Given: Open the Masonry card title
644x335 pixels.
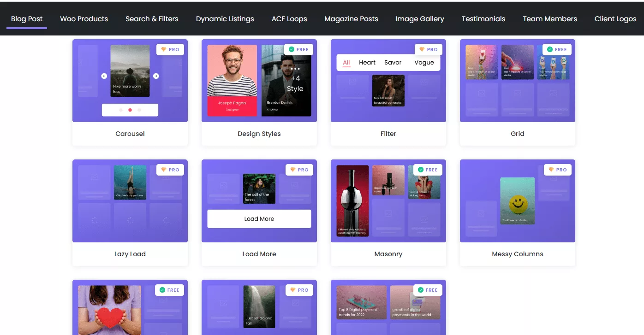Looking at the screenshot, I should pyautogui.click(x=388, y=254).
